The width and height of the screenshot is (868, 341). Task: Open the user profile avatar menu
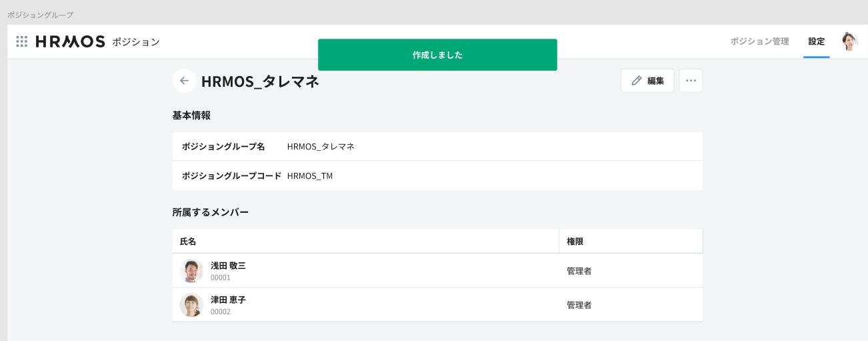(849, 41)
